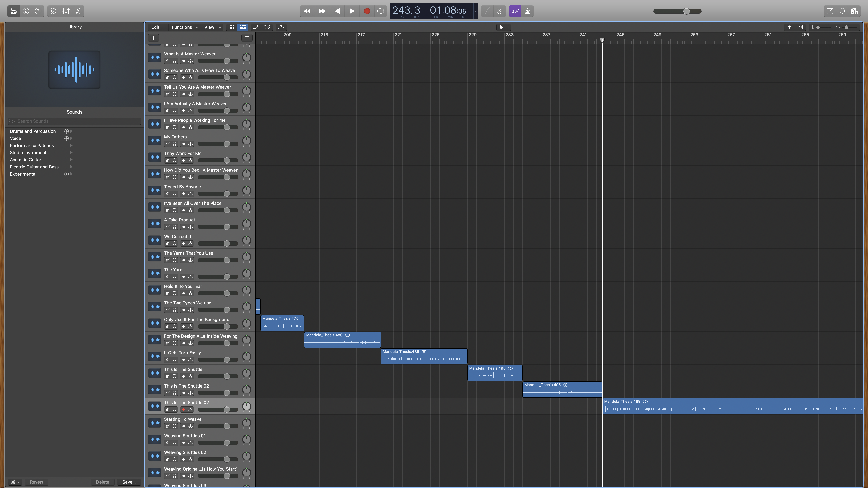Download Experimental sounds arrow icon
868x488 pixels.
[66, 174]
